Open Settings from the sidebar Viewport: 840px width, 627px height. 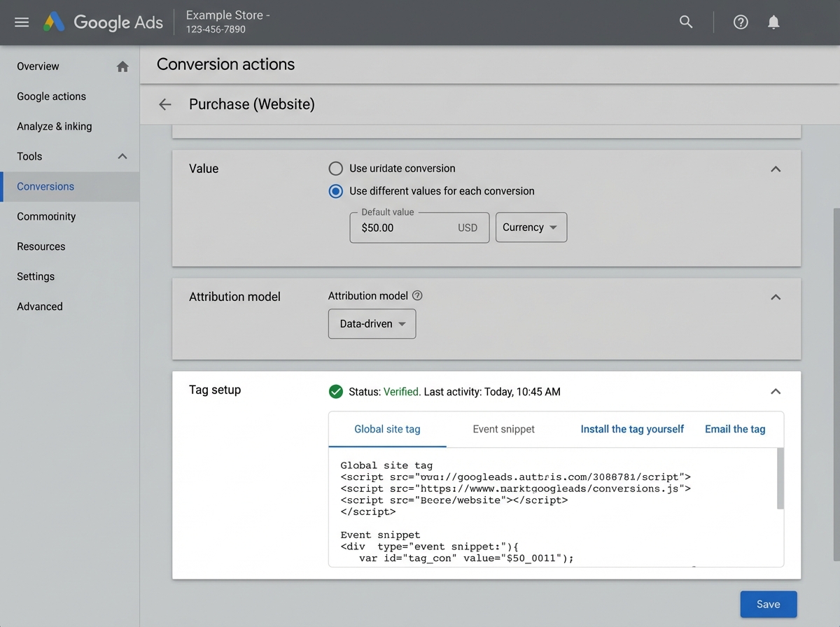point(35,276)
